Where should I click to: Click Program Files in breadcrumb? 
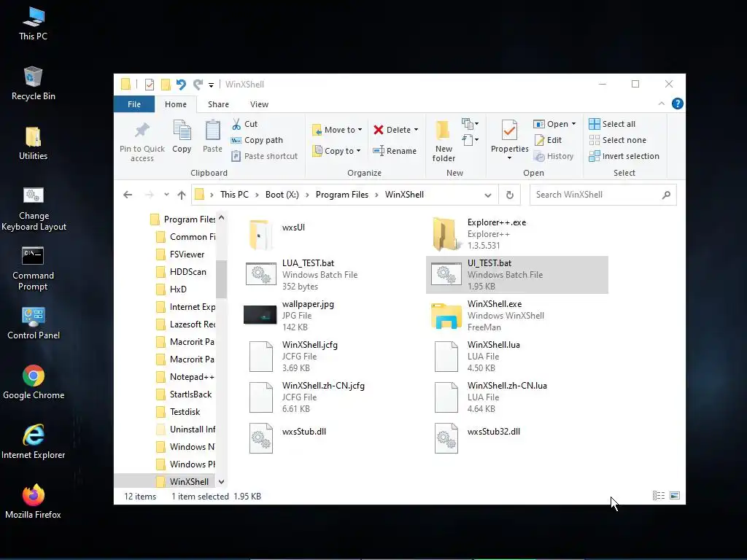342,195
